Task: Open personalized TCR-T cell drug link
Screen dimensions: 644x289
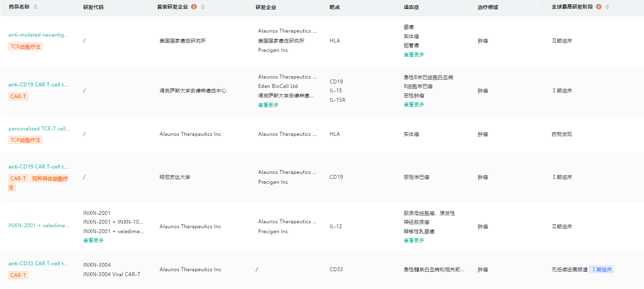Action: point(39,129)
